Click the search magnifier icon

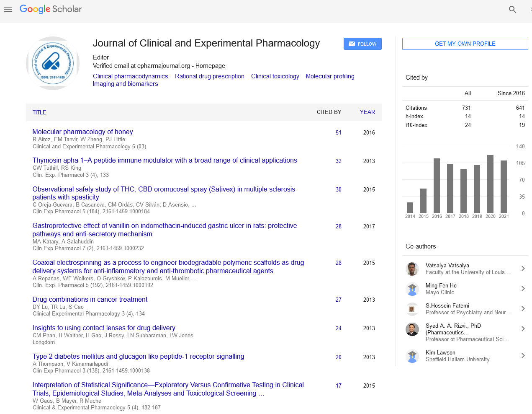pyautogui.click(x=512, y=9)
